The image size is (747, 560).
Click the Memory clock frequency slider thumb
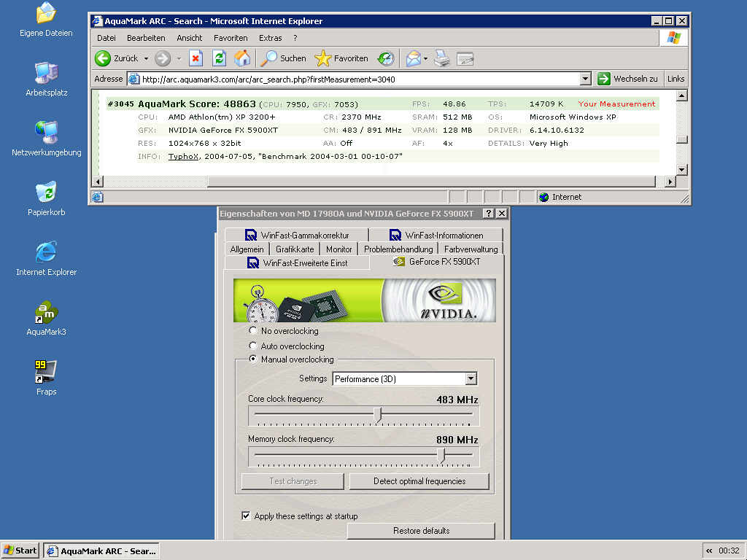pyautogui.click(x=441, y=455)
